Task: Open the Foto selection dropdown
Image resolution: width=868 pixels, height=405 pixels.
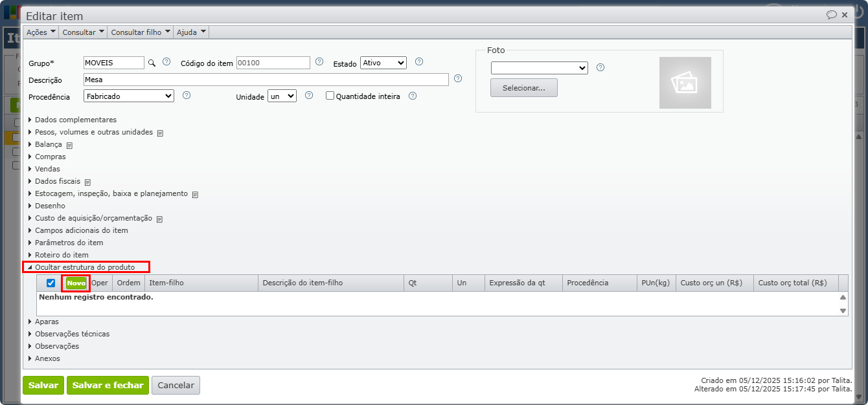Action: pos(539,68)
